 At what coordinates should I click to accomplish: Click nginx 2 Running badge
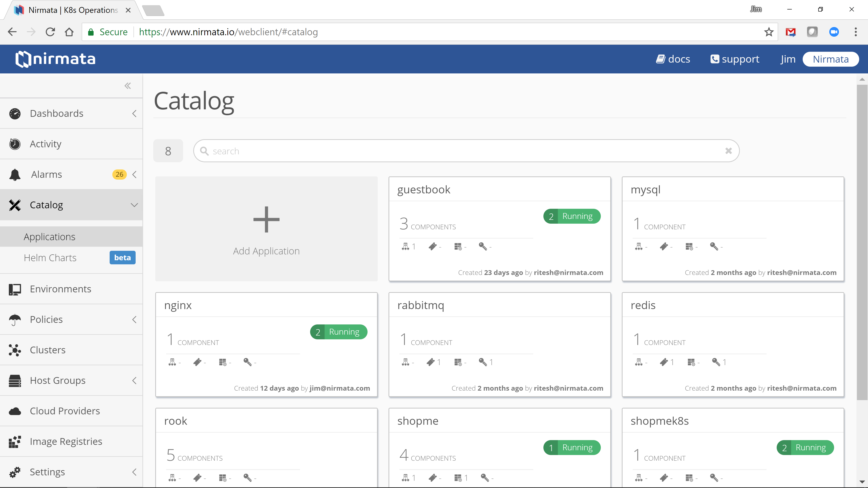click(339, 332)
